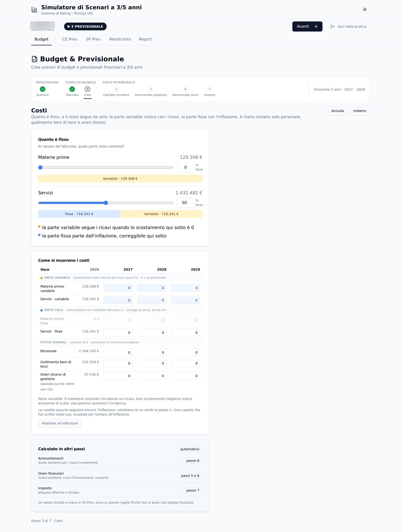Open the Report tab

click(x=145, y=39)
